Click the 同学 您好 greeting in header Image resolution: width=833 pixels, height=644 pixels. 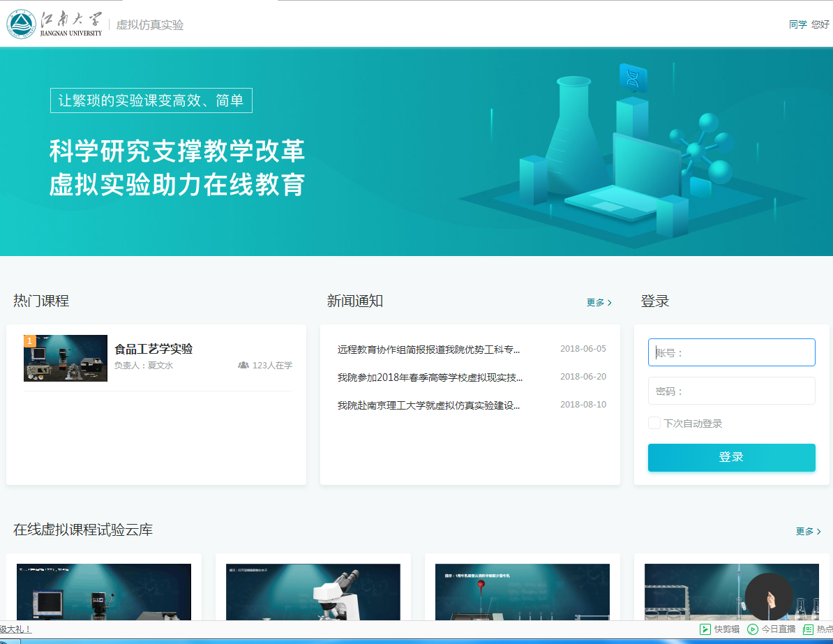tap(809, 24)
